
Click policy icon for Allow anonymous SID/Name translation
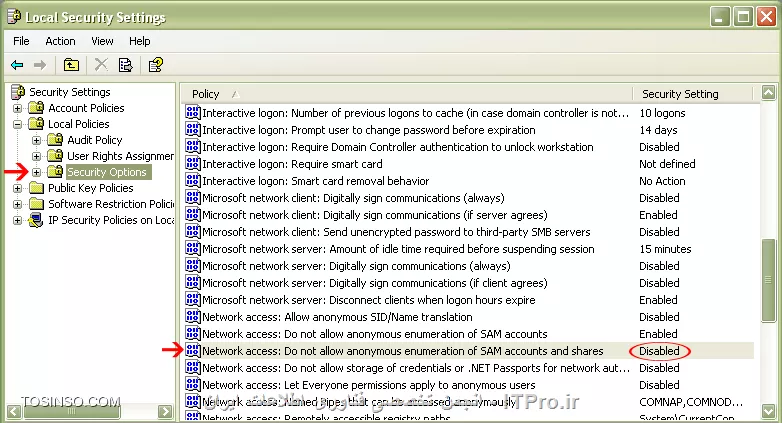point(193,316)
